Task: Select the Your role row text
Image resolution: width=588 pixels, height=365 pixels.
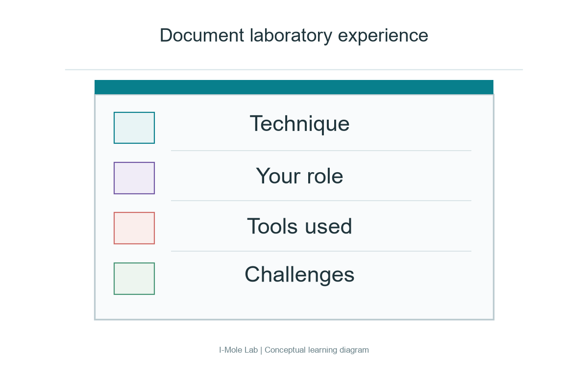Action: tap(299, 176)
